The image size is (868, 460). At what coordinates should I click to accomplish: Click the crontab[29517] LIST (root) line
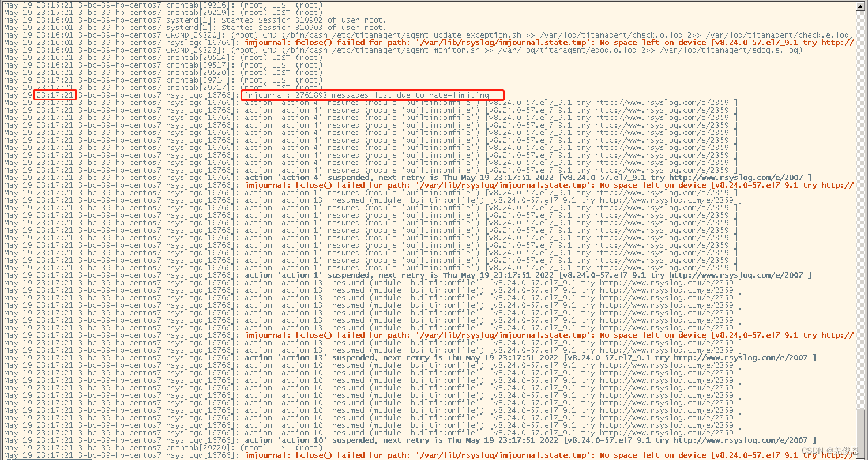point(163,65)
